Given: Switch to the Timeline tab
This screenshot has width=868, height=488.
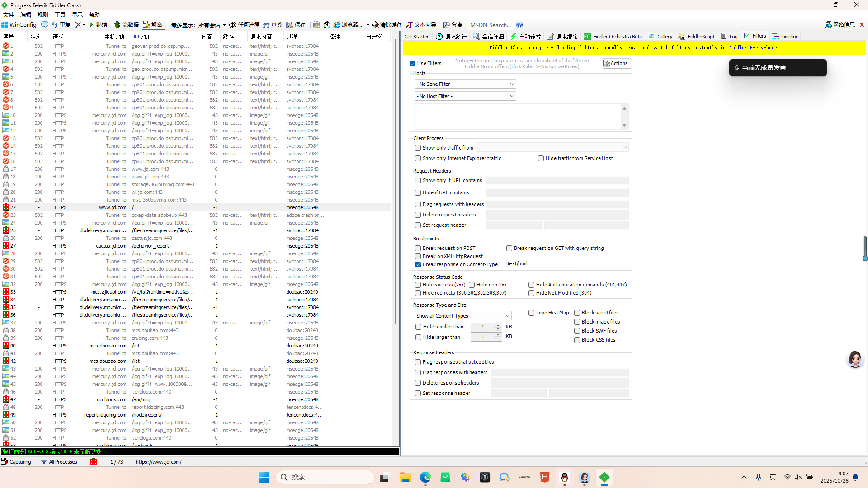Looking at the screenshot, I should (x=786, y=37).
